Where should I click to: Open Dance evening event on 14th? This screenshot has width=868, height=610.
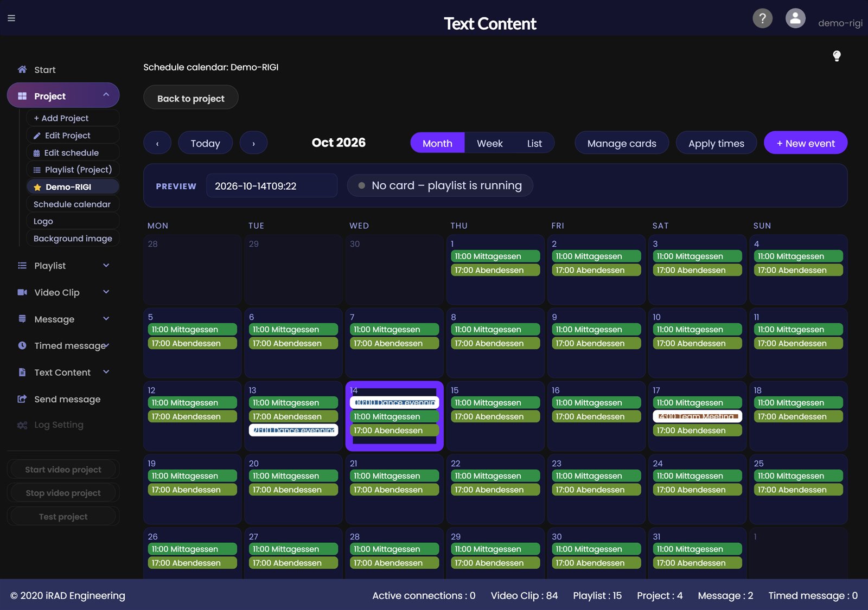[x=394, y=403]
